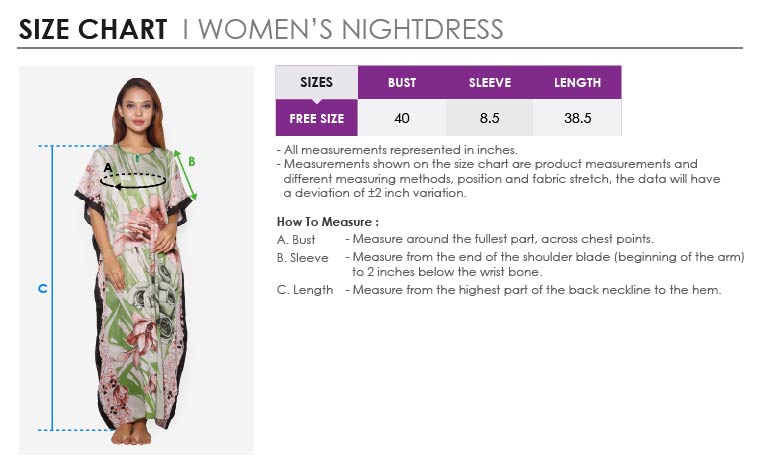Click the sleeve value 8.5 cell

click(490, 118)
